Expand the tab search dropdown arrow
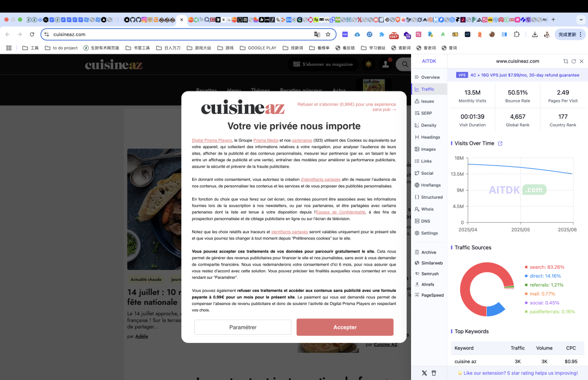The image size is (588, 380). point(581,20)
